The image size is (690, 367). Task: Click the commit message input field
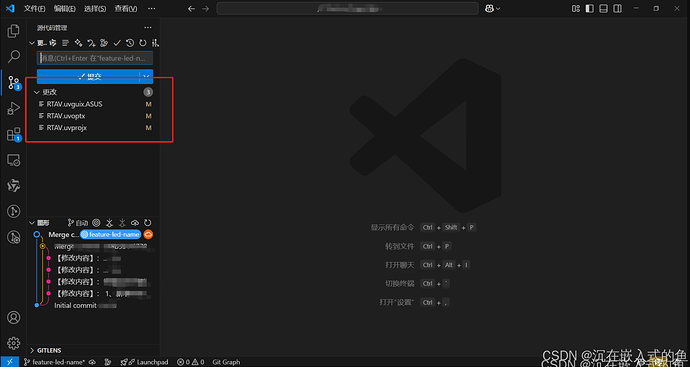pyautogui.click(x=95, y=58)
